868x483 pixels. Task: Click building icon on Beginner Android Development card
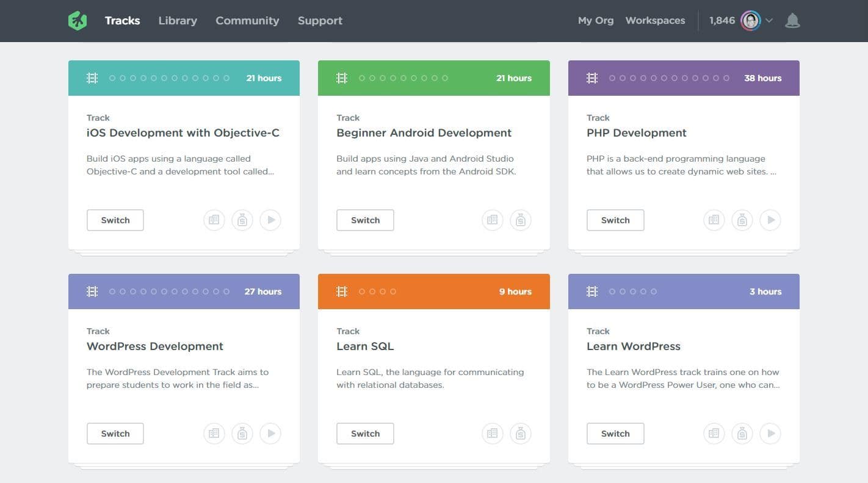coord(493,220)
